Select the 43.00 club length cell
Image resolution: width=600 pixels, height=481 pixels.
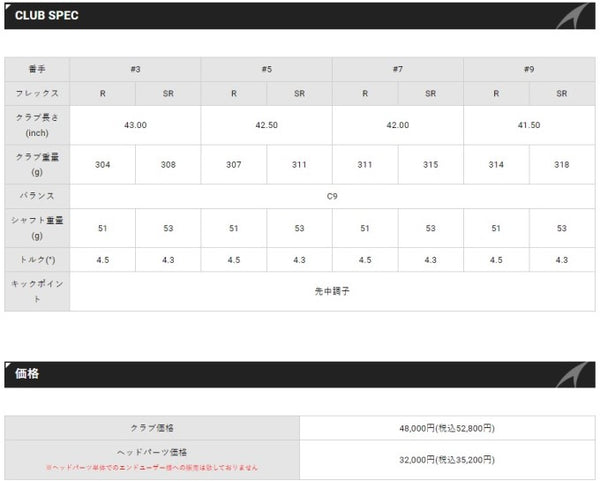pos(135,125)
